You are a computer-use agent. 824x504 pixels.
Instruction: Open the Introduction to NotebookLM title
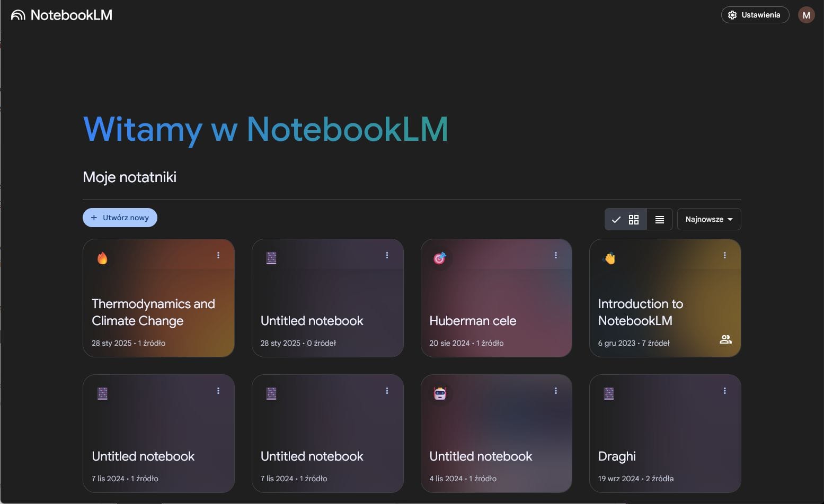click(x=641, y=312)
